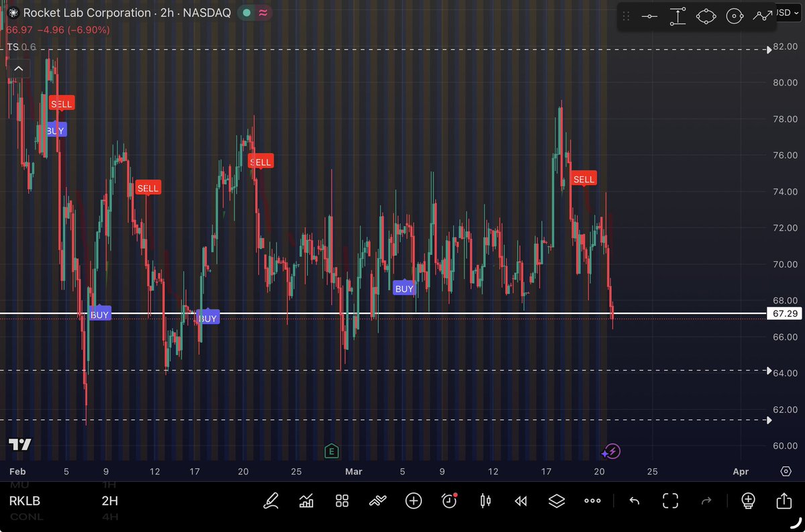Open the pen drawing tools

tap(270, 500)
